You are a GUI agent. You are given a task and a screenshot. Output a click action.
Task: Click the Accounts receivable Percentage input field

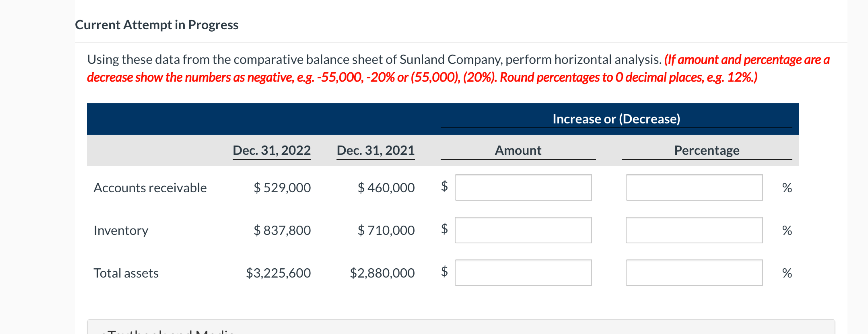tap(694, 187)
